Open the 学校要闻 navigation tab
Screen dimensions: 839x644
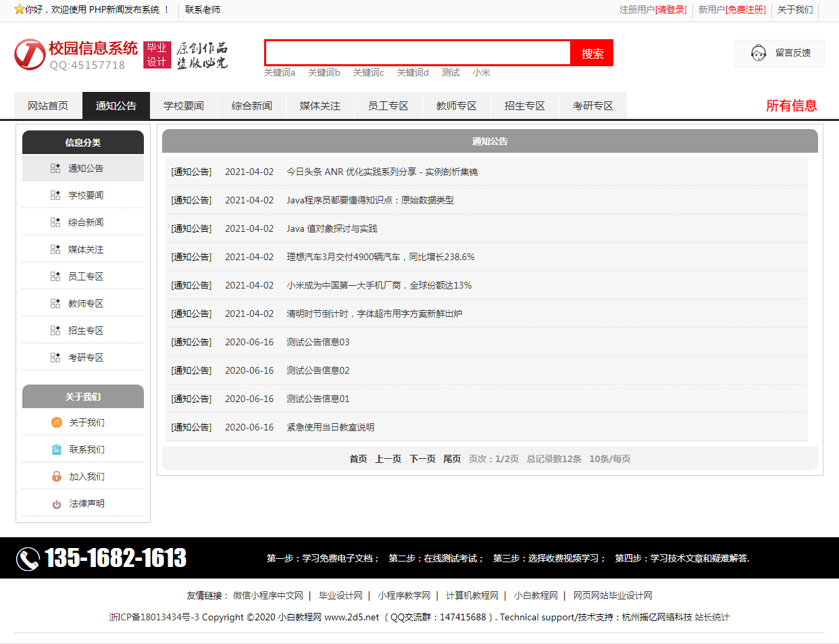pos(184,105)
